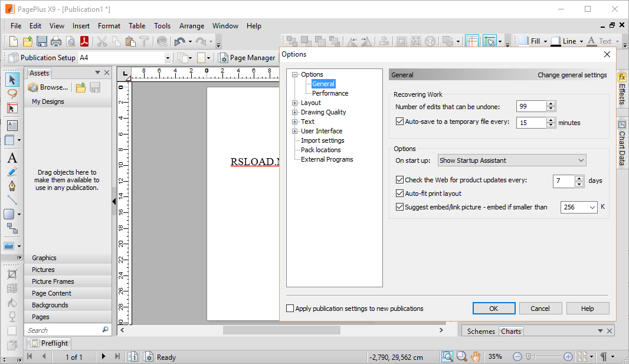
Task: Select the Standard Text Frame tool
Action: point(12,126)
